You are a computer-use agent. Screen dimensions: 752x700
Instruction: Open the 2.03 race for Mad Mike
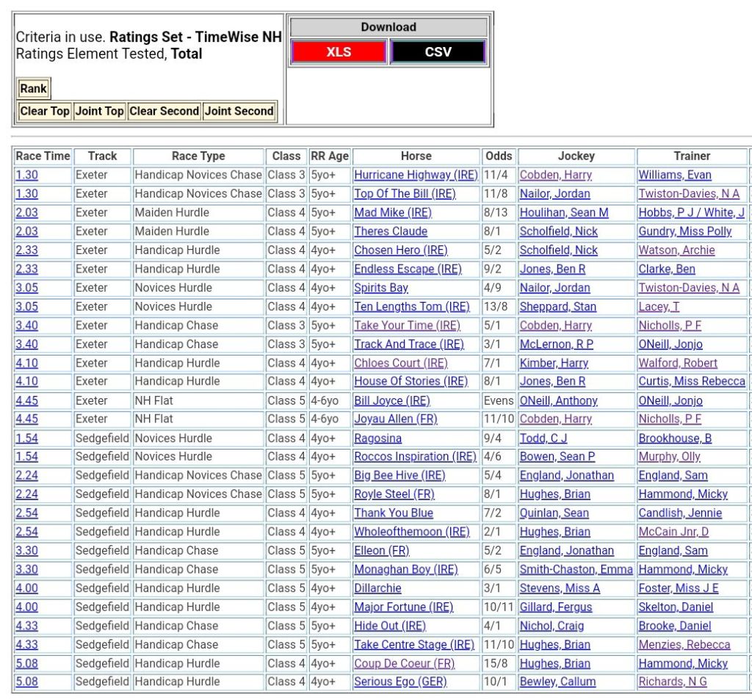click(x=26, y=212)
